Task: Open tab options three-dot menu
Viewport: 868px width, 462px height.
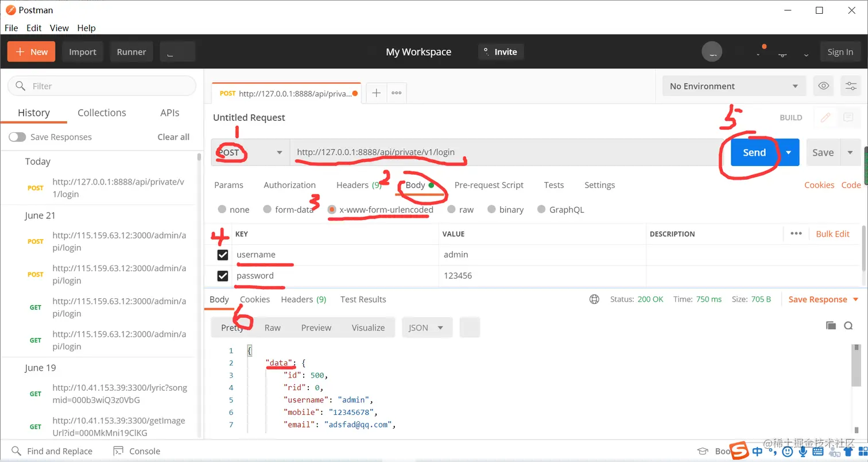Action: (x=396, y=93)
